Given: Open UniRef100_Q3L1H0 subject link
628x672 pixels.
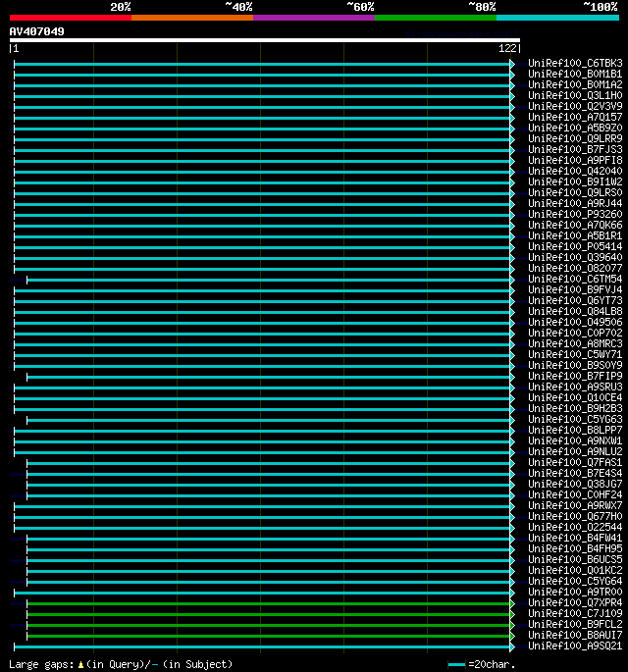Looking at the screenshot, I should (x=575, y=95).
